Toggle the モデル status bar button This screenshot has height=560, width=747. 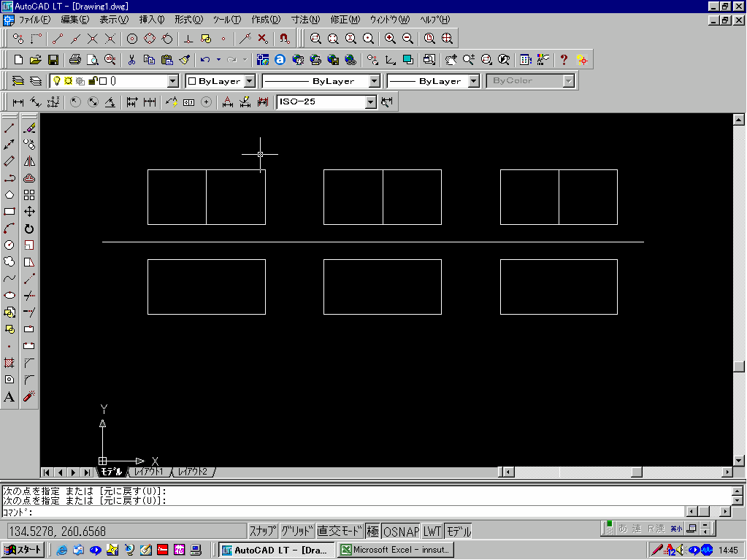click(x=459, y=531)
